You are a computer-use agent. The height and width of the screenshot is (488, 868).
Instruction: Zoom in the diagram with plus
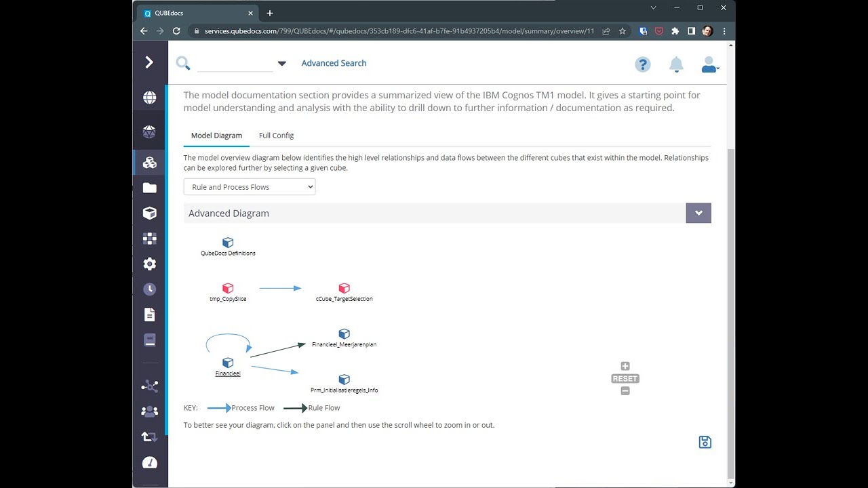[625, 366]
